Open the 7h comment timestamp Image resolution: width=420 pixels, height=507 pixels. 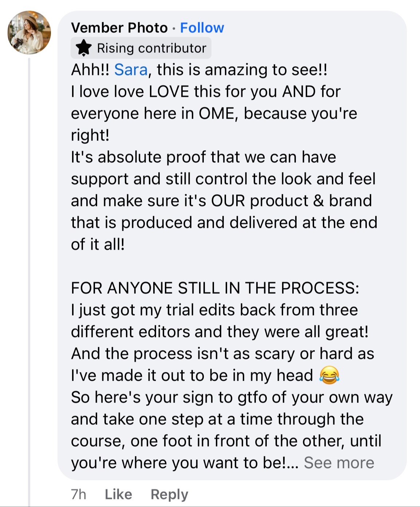click(79, 494)
